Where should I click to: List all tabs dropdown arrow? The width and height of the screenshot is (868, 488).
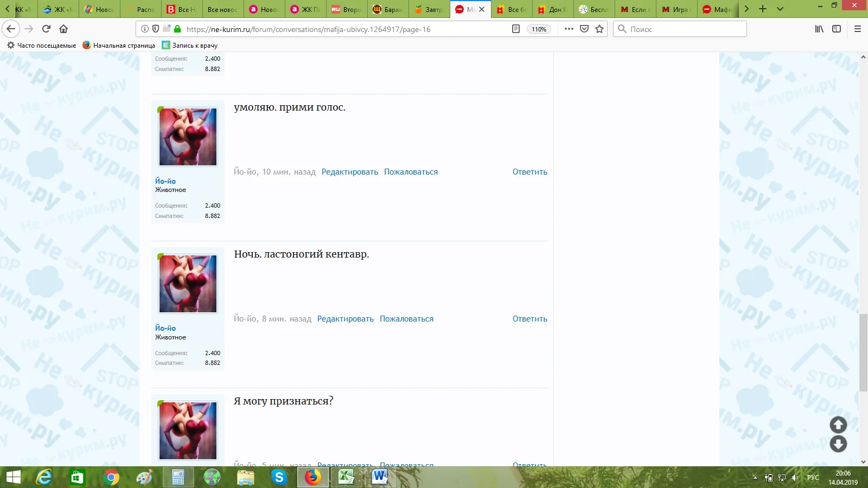(x=780, y=9)
